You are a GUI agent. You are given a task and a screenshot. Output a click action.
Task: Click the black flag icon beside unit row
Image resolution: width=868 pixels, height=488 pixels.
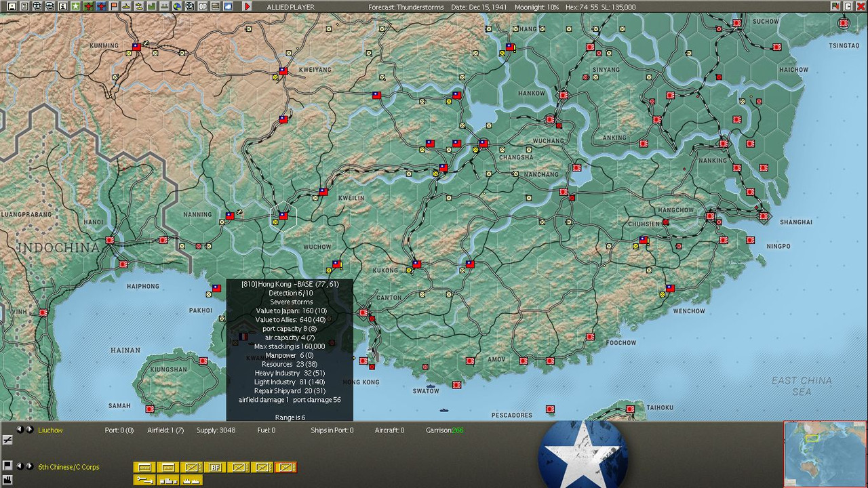coord(7,466)
